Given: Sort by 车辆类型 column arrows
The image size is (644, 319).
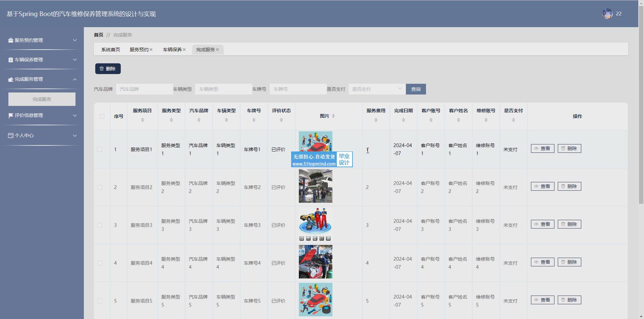Looking at the screenshot, I should pos(226,120).
